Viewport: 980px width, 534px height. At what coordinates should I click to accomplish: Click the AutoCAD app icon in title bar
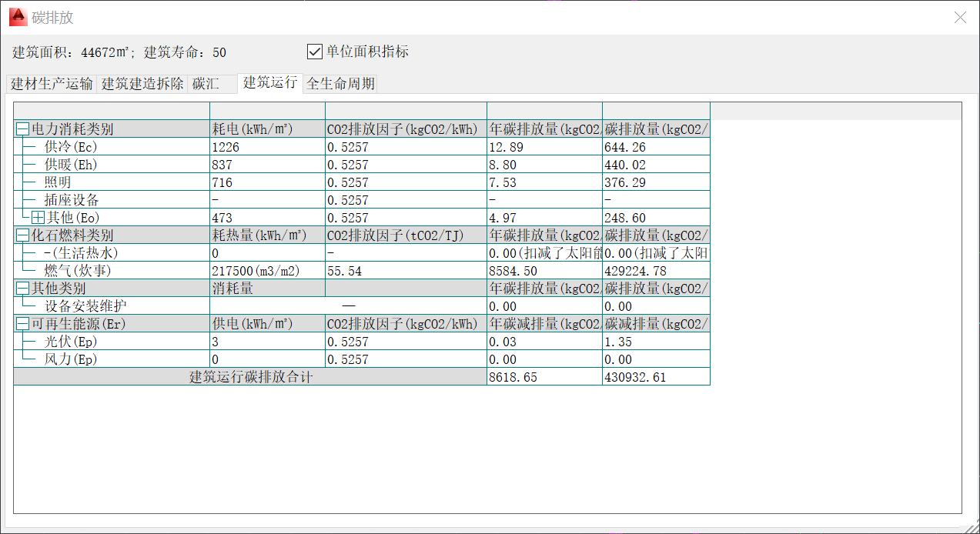(x=17, y=17)
